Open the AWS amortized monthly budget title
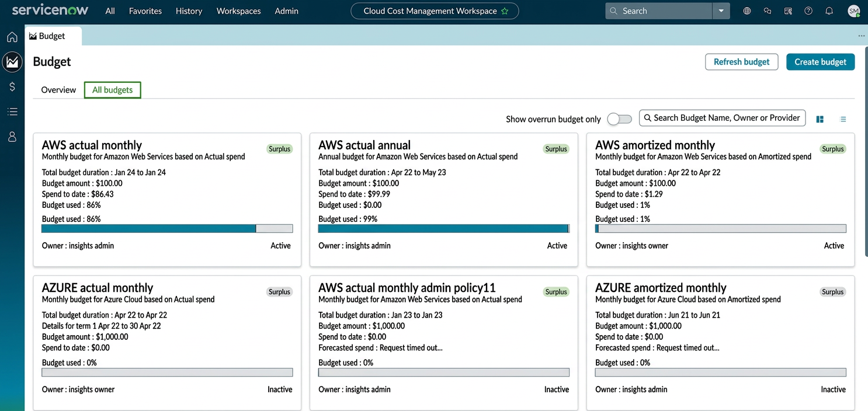This screenshot has height=411, width=868. point(655,145)
